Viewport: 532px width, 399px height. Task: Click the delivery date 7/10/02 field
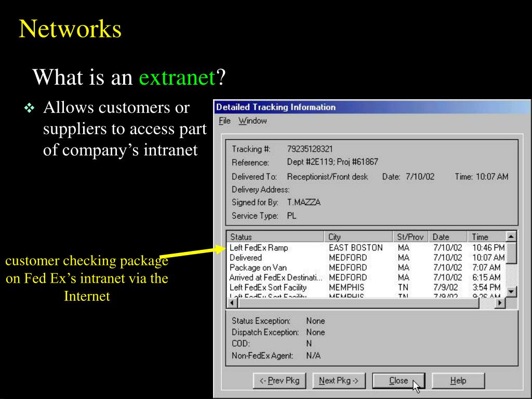(420, 177)
